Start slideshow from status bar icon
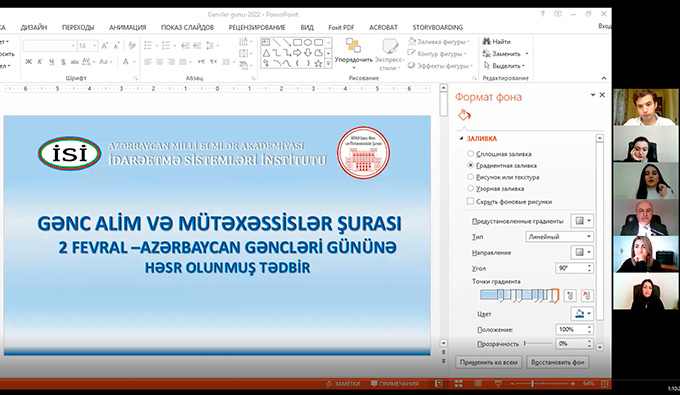The height and width of the screenshot is (395, 680). (498, 384)
